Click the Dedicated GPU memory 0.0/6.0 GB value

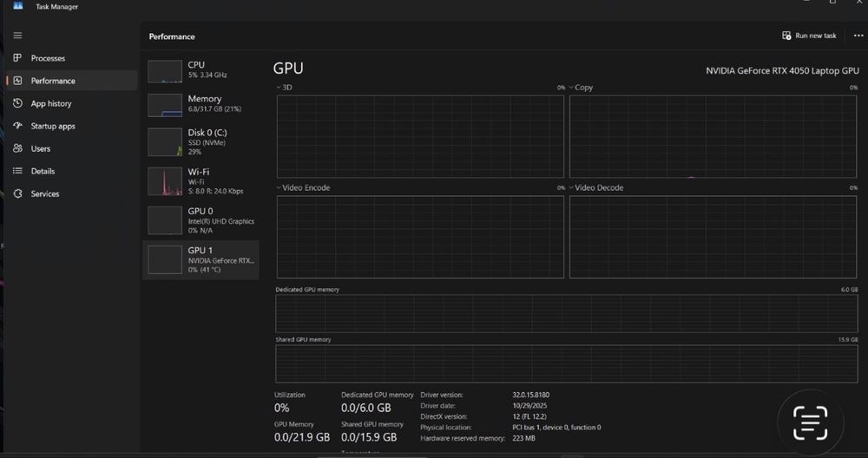[x=366, y=409]
